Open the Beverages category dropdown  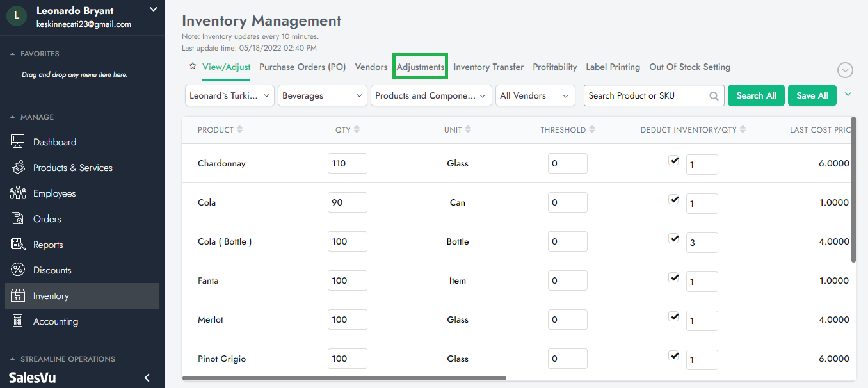tap(323, 95)
